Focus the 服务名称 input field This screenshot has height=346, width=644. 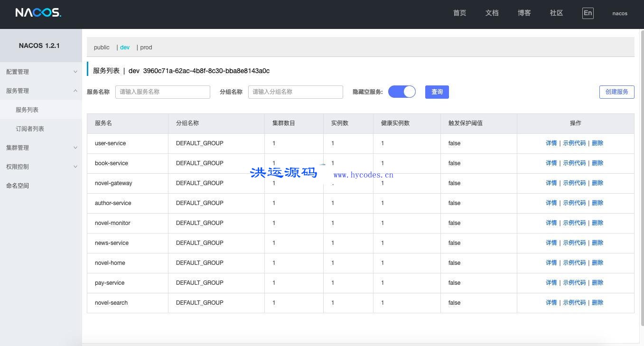point(163,92)
